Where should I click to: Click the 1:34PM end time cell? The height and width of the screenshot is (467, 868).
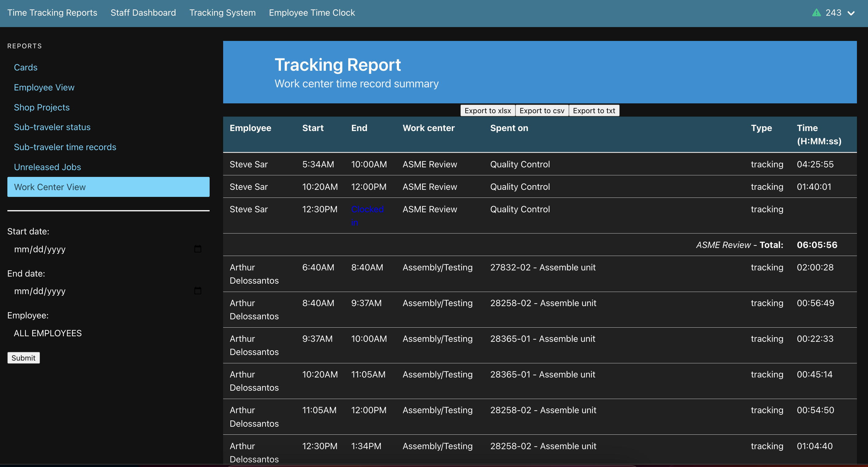pos(366,446)
